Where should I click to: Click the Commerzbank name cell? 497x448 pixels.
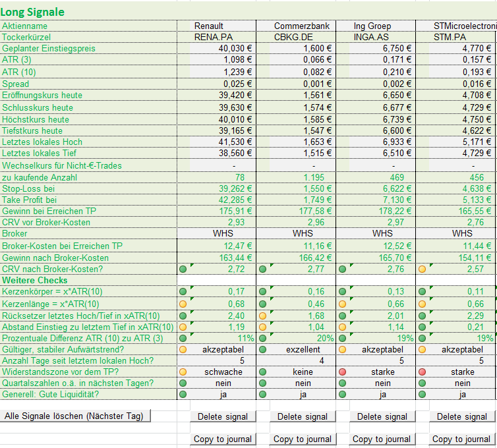coord(303,26)
